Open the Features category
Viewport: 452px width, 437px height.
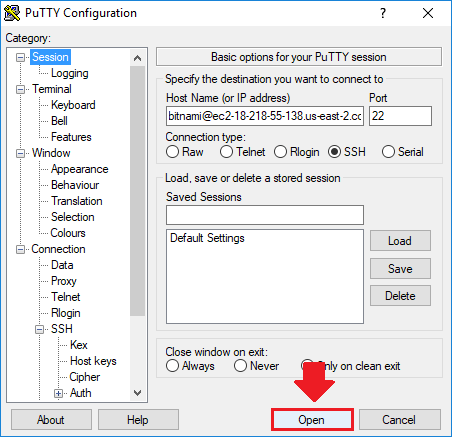[x=71, y=137]
